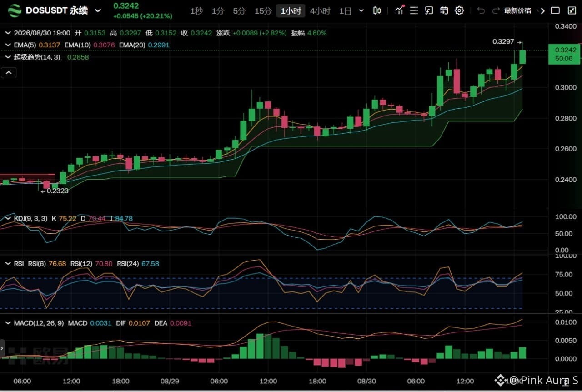Viewport: 582px width, 392px height.
Task: Click the low price marker 0.2323
Action: pos(58,191)
